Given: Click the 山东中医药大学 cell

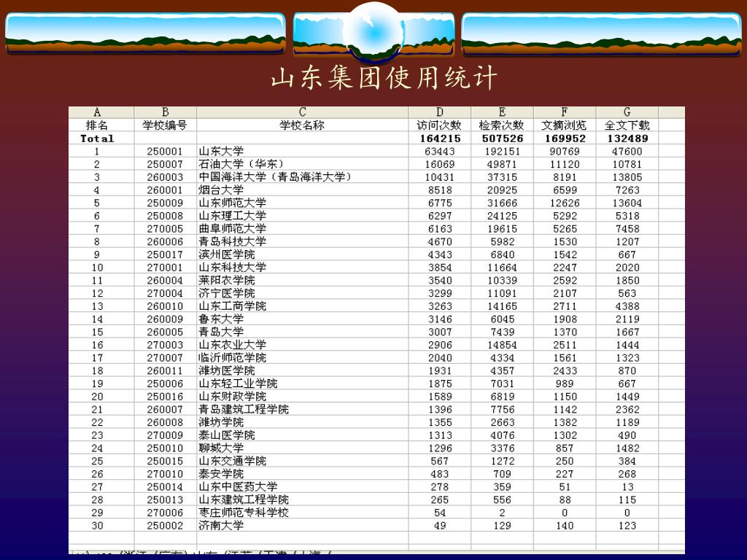Looking at the screenshot, I should pyautogui.click(x=303, y=486).
